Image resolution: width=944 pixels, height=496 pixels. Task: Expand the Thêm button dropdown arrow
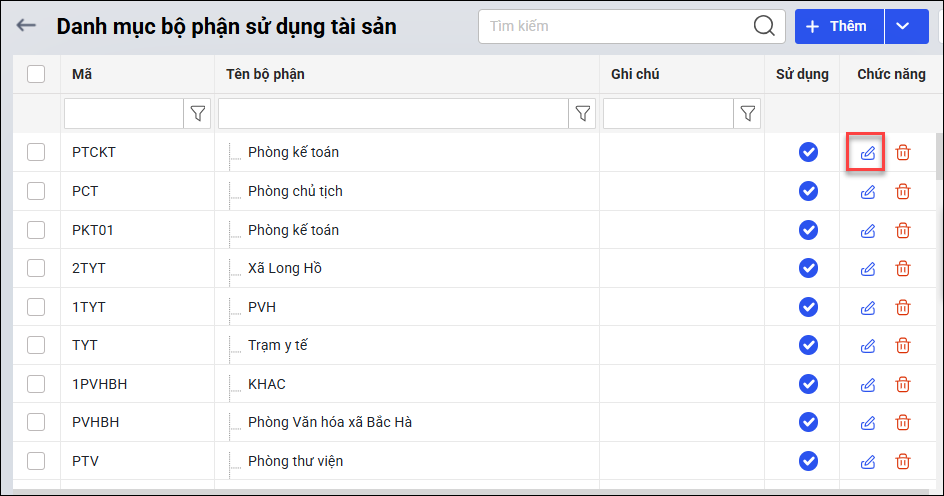coord(903,26)
